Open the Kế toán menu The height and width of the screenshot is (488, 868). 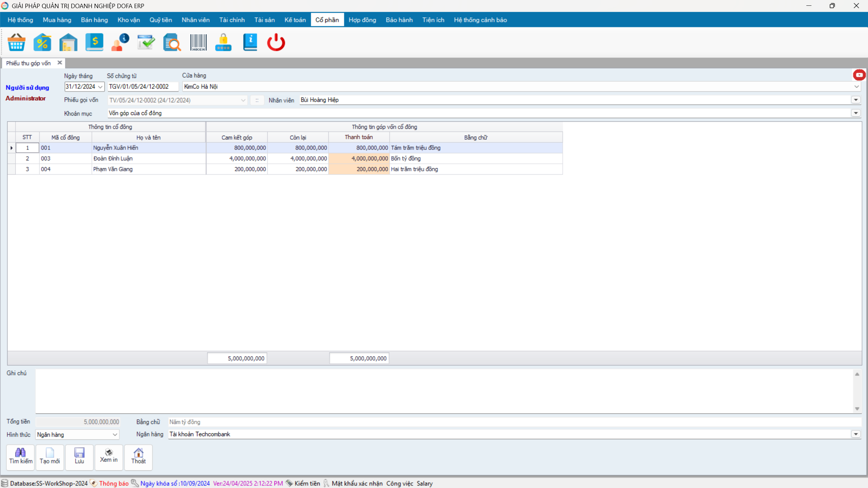295,20
